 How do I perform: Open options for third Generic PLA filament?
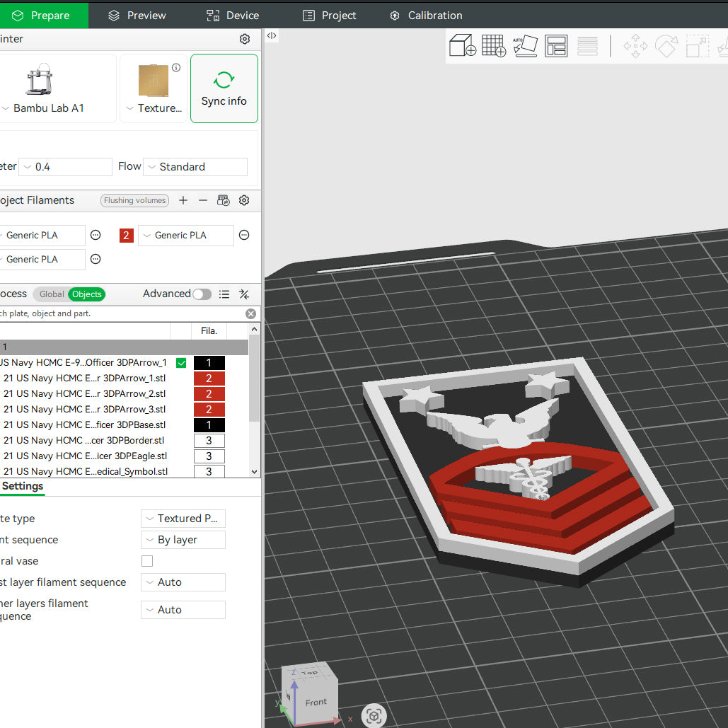[96, 259]
